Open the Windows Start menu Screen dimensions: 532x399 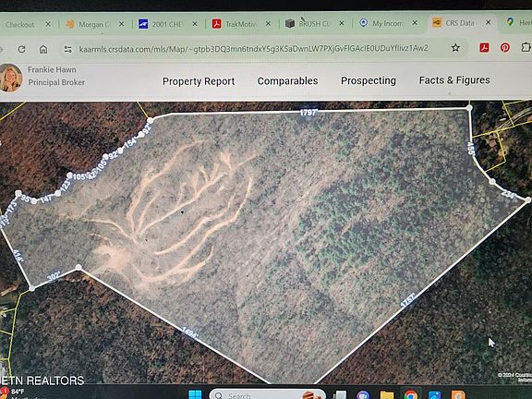click(195, 394)
